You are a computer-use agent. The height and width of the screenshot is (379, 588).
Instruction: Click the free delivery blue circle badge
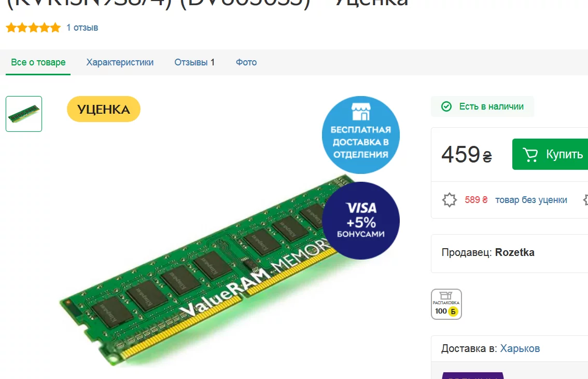[361, 135]
